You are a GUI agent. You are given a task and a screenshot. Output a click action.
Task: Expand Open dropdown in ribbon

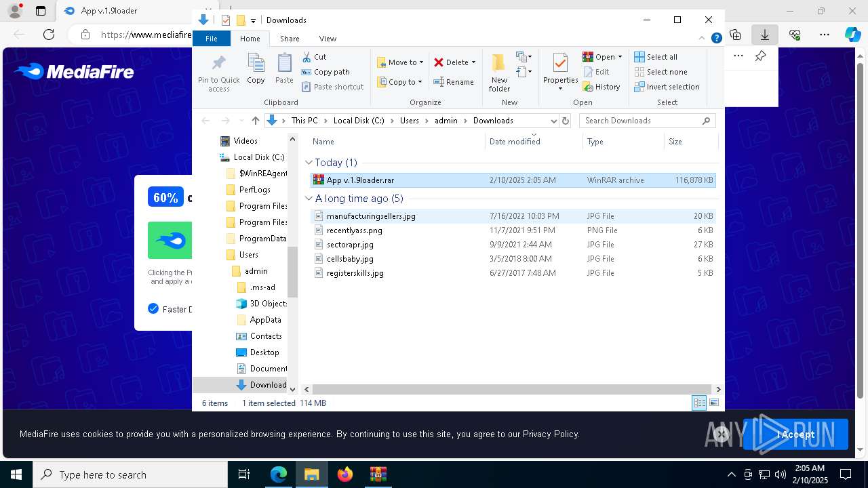620,57
